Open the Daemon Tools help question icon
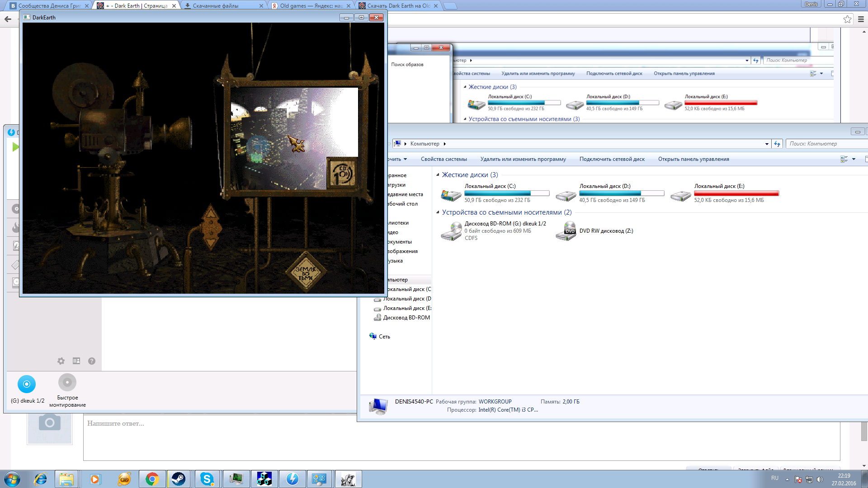The image size is (868, 488). (x=92, y=361)
